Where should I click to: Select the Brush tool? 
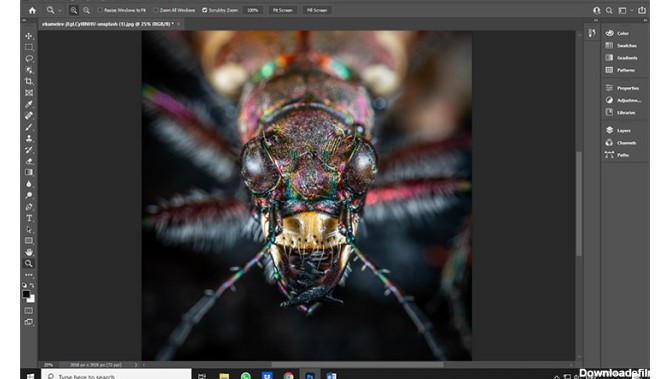29,127
